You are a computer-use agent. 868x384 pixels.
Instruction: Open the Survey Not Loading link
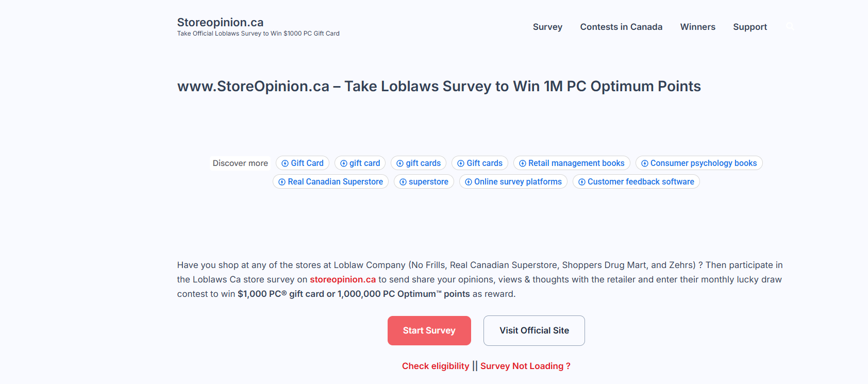(525, 366)
